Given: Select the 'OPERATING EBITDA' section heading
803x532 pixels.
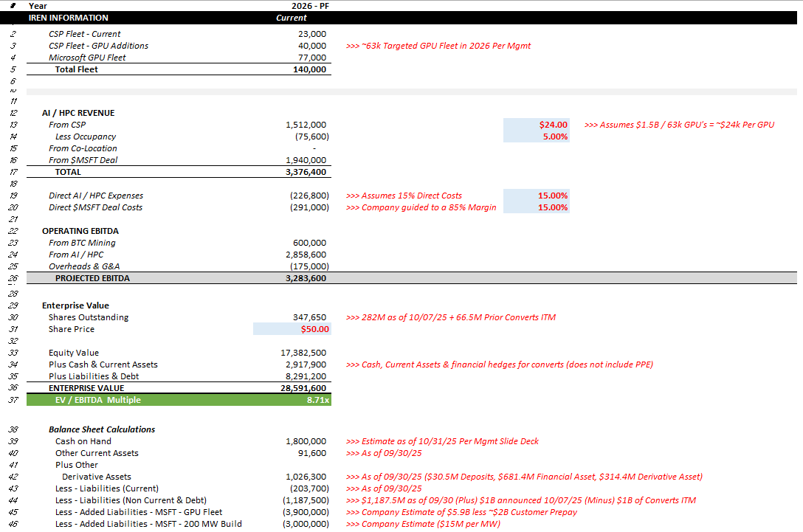Looking at the screenshot, I should click(80, 231).
